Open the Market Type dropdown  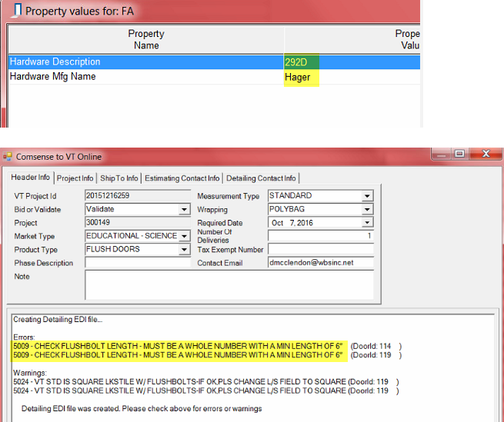184,236
